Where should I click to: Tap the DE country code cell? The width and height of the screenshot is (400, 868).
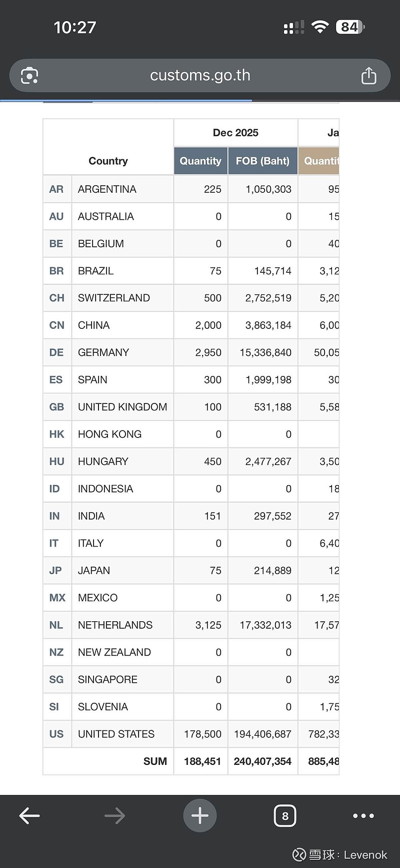click(x=56, y=352)
